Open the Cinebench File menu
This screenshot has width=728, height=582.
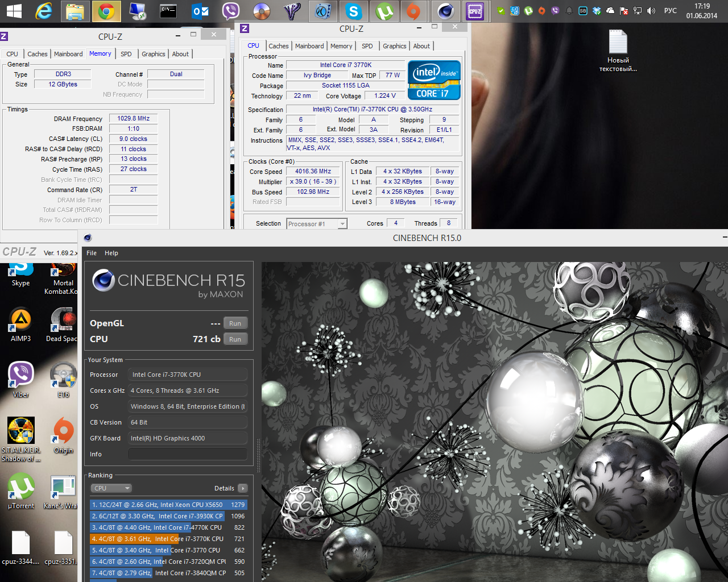point(92,253)
